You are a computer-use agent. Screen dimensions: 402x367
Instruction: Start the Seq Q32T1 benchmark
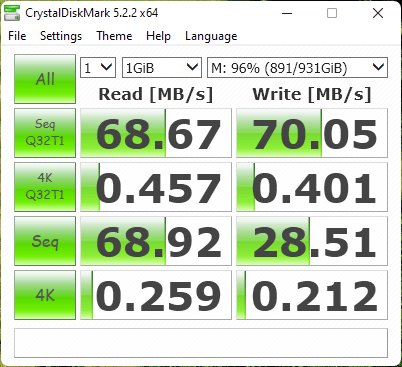(x=45, y=133)
